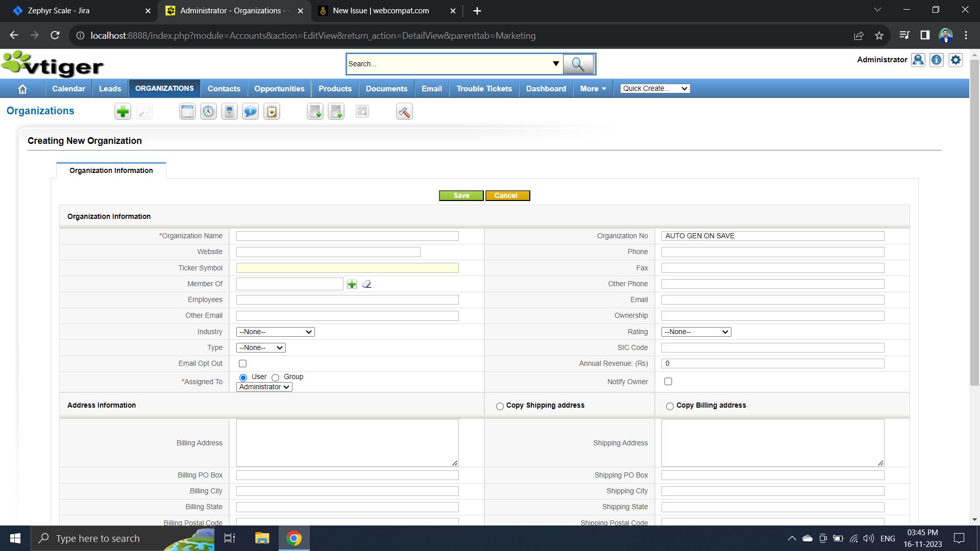
Task: Click the green plus Create Organization icon
Action: tap(122, 112)
